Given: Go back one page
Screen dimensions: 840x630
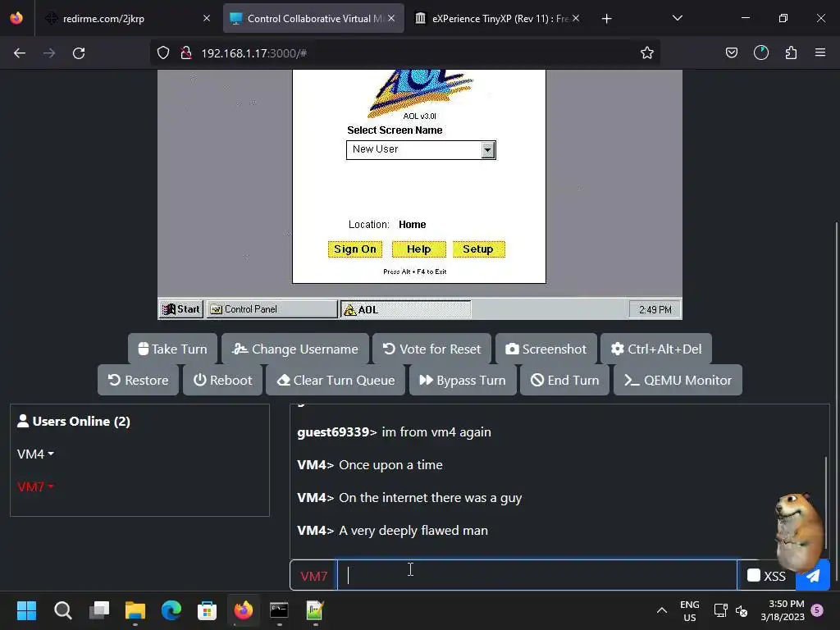Looking at the screenshot, I should point(20,53).
